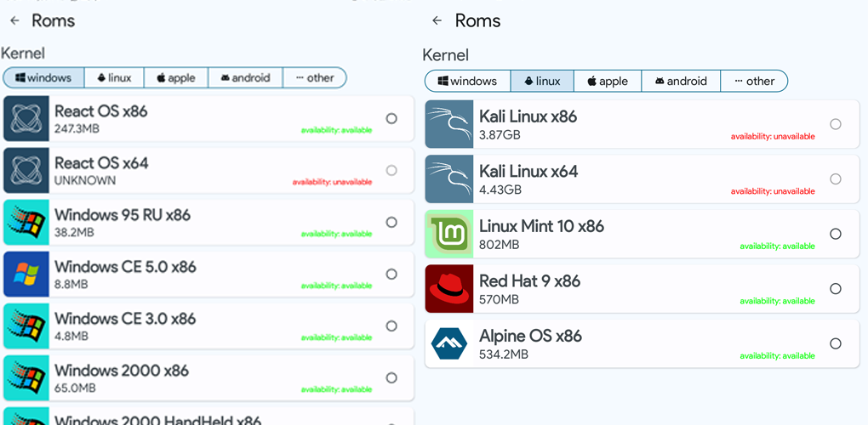Switch to other kernel tab in the Linux-filter Roms screen
This screenshot has width=868, height=425.
tap(754, 82)
